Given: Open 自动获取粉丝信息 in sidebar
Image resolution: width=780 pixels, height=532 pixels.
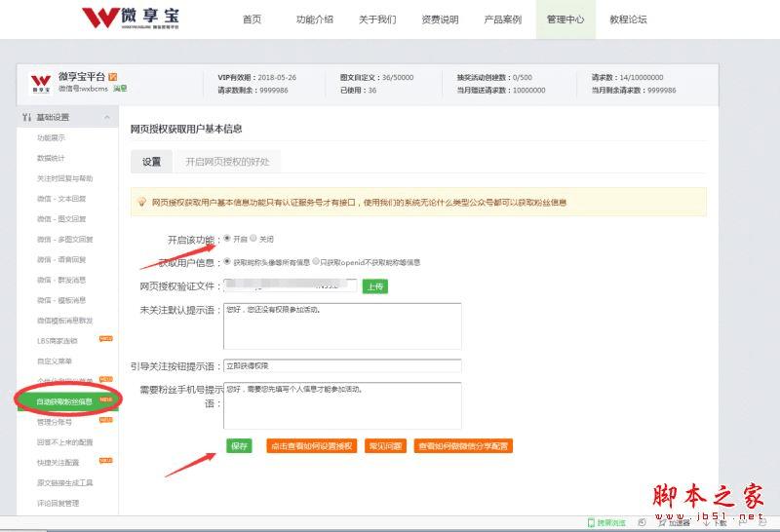Looking at the screenshot, I should pyautogui.click(x=67, y=401).
